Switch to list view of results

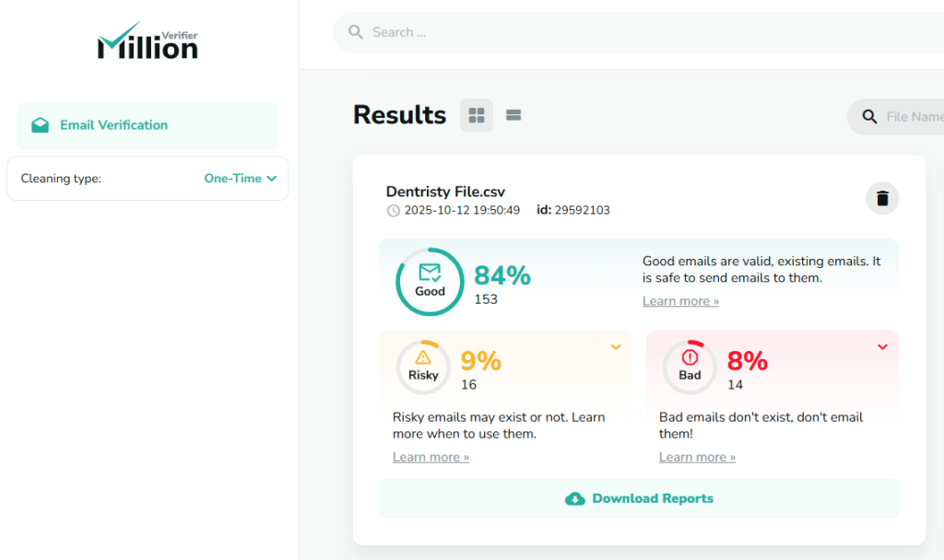[x=513, y=115]
